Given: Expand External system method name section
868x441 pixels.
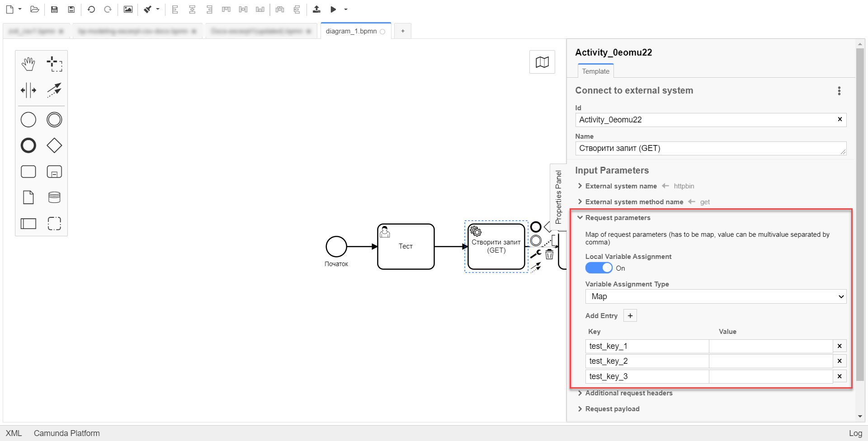Looking at the screenshot, I should click(x=634, y=202).
